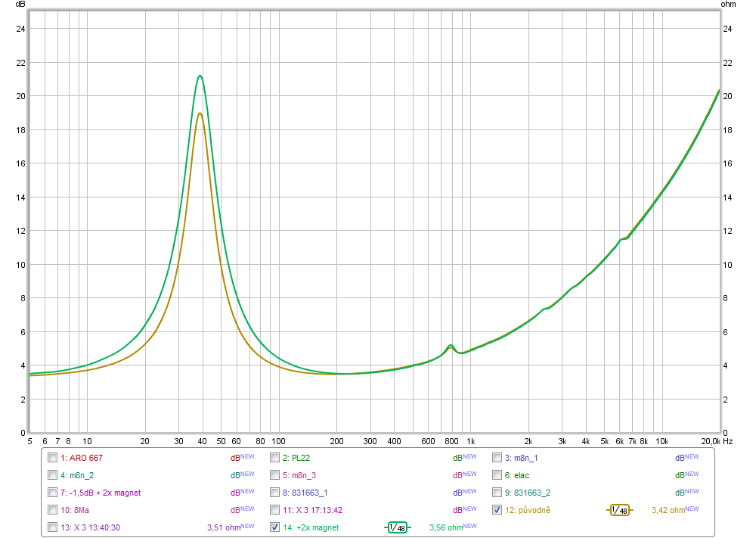The height and width of the screenshot is (538, 756).
Task: Enable the 831663_1 trace checkbox
Action: click(275, 492)
